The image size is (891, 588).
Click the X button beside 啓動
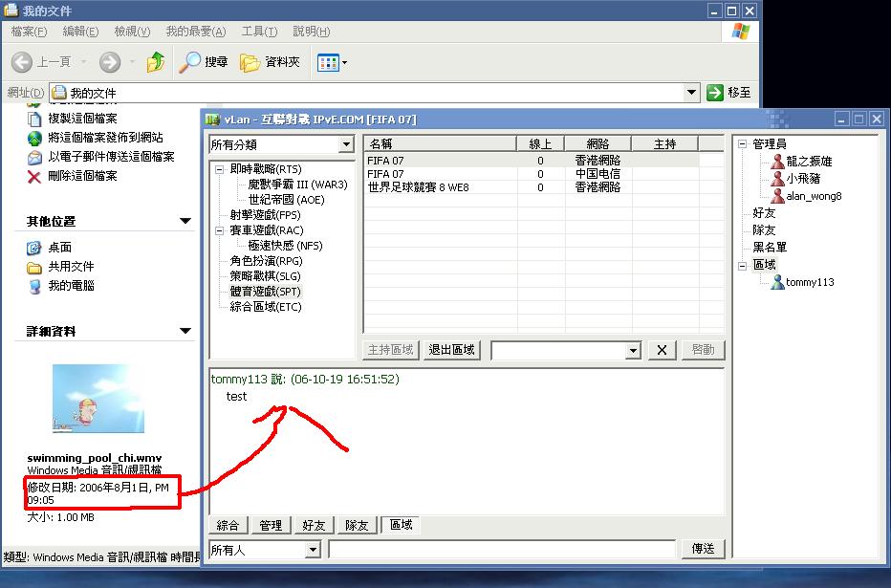pos(662,350)
